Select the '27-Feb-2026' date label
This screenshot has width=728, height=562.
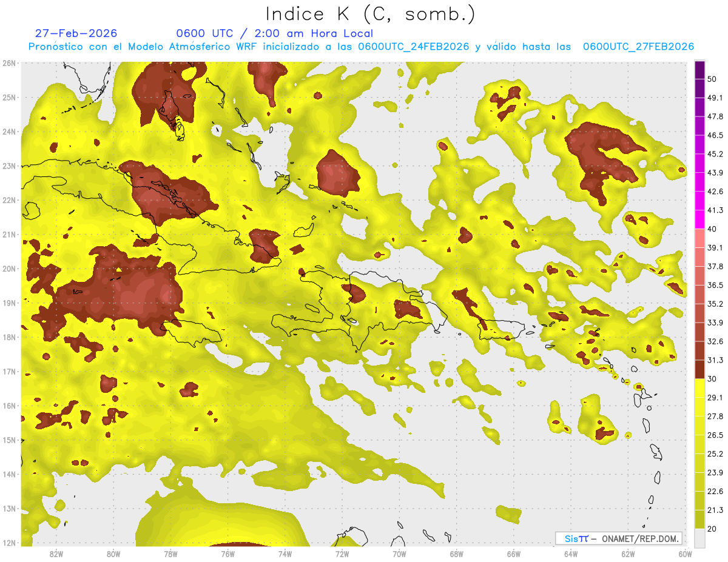[76, 33]
